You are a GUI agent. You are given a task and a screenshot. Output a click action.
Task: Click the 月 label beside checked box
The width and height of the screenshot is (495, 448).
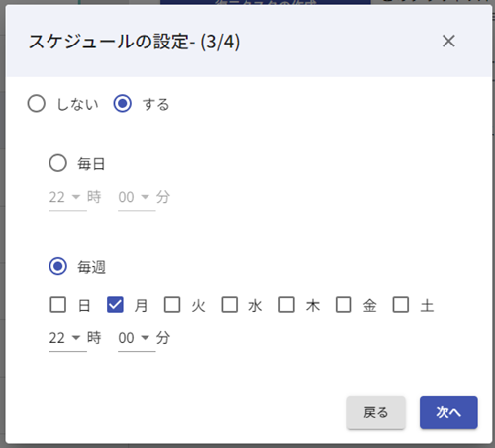pyautogui.click(x=141, y=305)
